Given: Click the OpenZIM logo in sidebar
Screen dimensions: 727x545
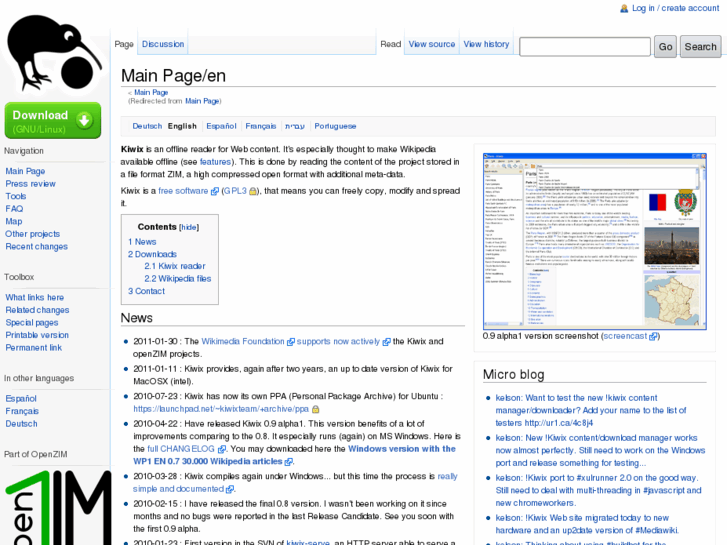Looking at the screenshot, I should 57,507.
